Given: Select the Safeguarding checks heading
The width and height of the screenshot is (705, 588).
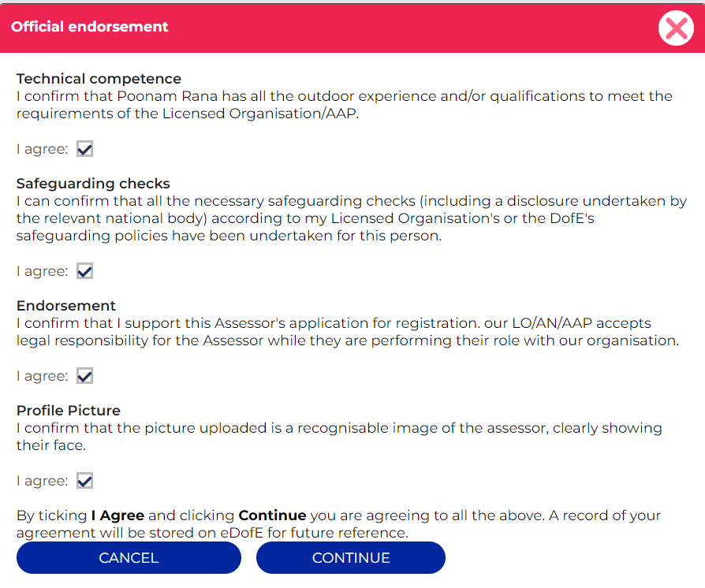Looking at the screenshot, I should (x=93, y=184).
